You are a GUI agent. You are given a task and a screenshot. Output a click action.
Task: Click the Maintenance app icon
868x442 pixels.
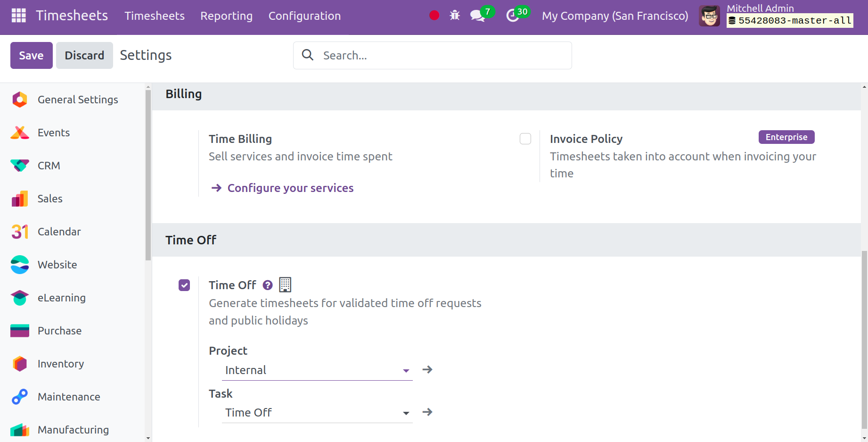click(20, 397)
